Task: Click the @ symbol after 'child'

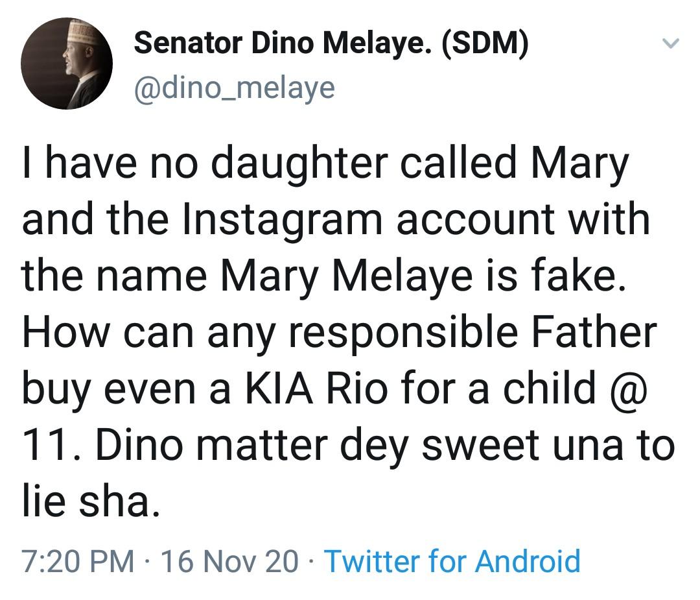Action: click(629, 389)
